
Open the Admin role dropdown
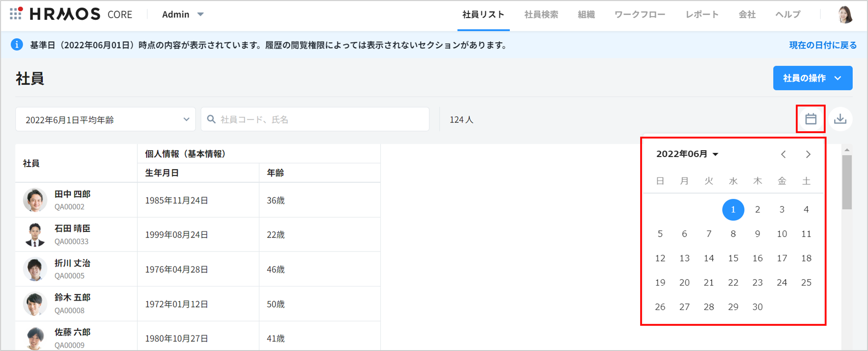pyautogui.click(x=182, y=14)
